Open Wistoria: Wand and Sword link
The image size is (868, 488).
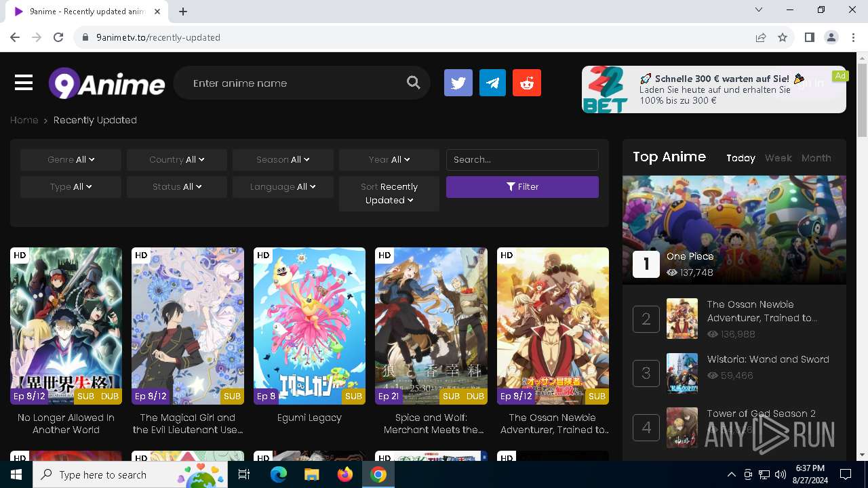pyautogui.click(x=768, y=359)
